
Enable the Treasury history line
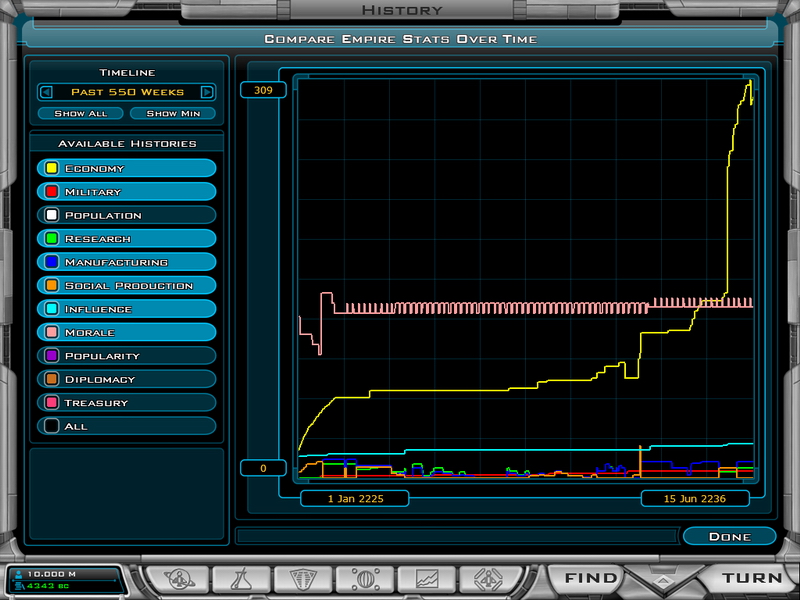coord(127,403)
